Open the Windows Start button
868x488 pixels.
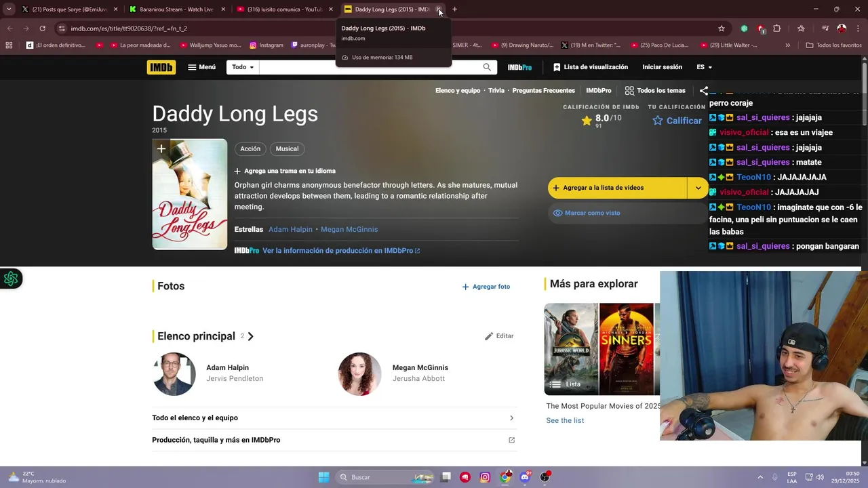(x=324, y=477)
